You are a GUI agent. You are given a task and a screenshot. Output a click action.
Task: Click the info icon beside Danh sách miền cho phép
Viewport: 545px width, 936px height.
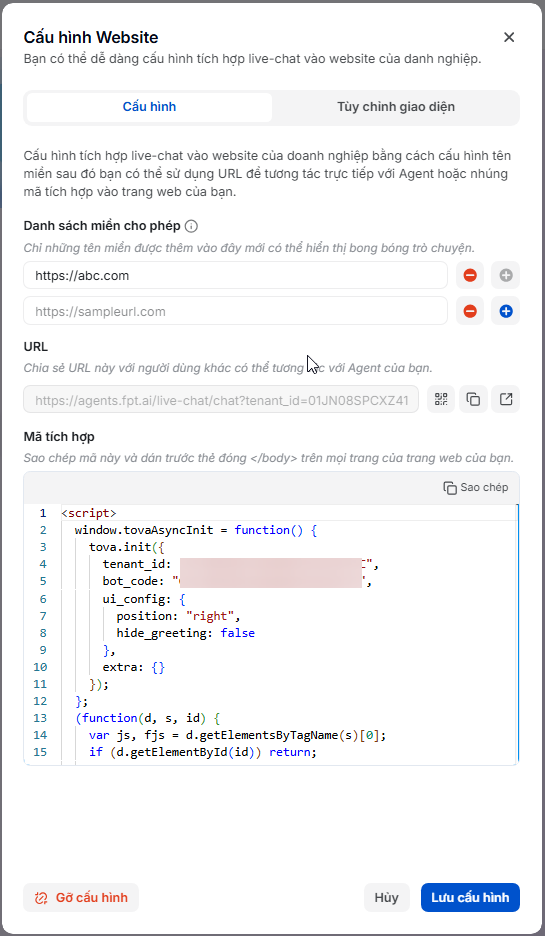(191, 226)
